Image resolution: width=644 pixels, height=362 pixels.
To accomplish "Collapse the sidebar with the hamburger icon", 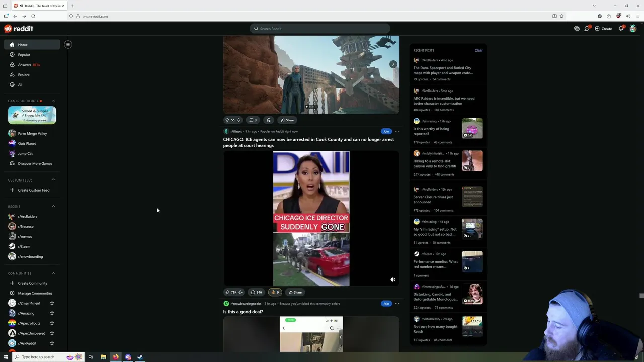I will (x=68, y=45).
